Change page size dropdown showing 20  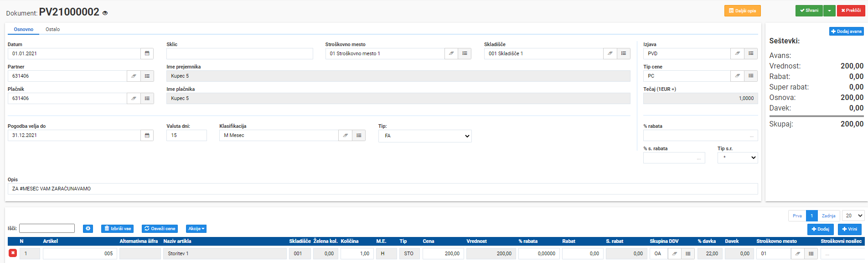tap(853, 216)
